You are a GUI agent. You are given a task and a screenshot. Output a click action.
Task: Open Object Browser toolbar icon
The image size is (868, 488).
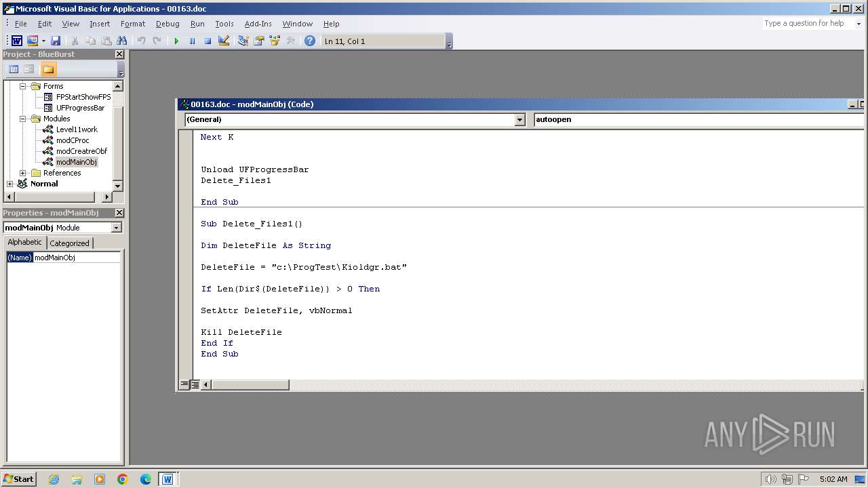pos(275,41)
